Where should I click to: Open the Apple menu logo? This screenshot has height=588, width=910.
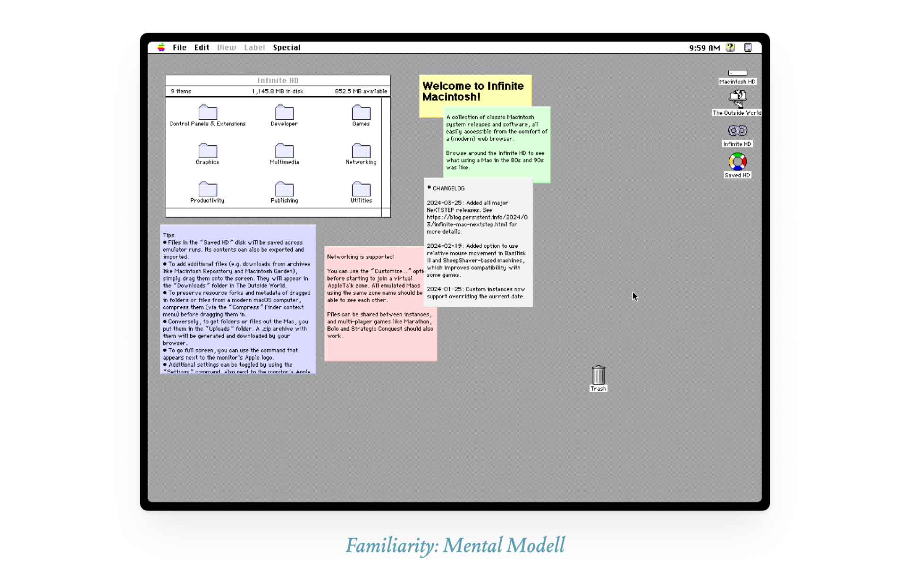coord(161,47)
